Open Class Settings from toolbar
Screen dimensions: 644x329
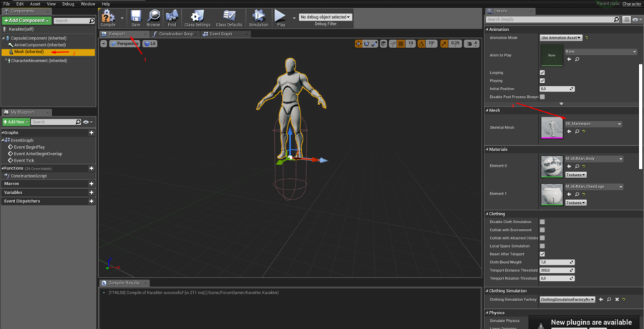coord(197,18)
